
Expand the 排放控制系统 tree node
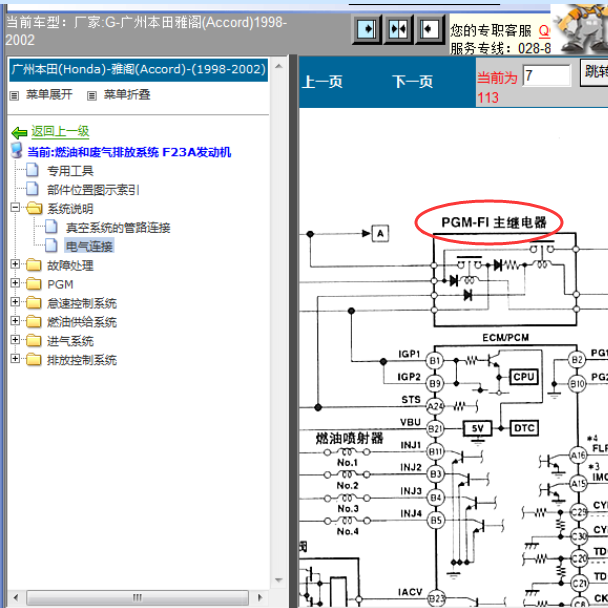(x=15, y=358)
